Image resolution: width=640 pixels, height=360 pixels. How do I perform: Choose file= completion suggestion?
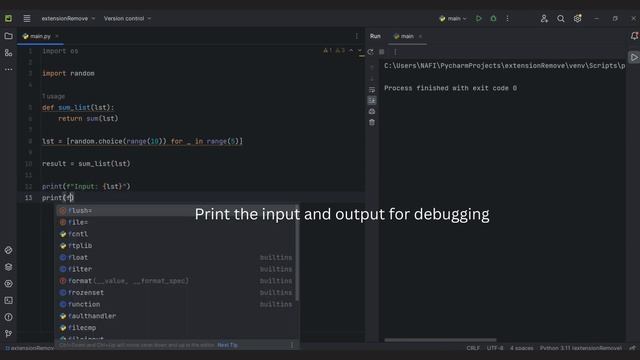pyautogui.click(x=176, y=222)
